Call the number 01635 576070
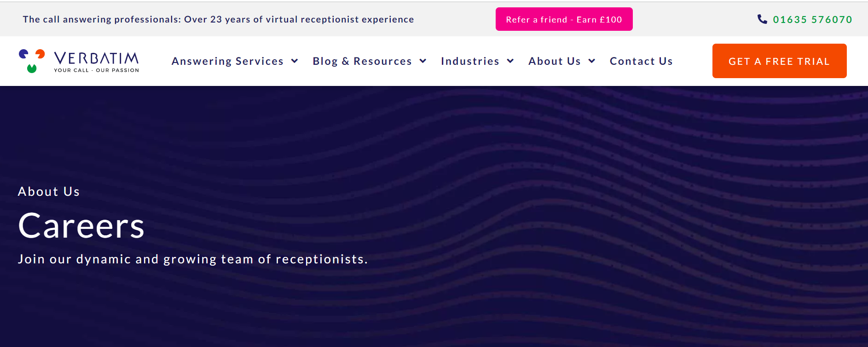868x347 pixels. coord(812,19)
